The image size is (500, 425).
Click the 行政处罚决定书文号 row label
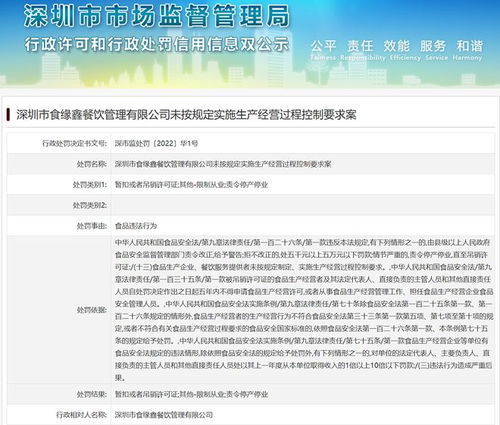74,144
